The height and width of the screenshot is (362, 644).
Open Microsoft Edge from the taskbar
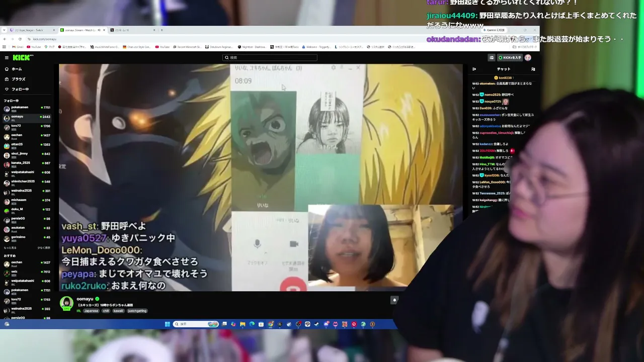[252, 324]
